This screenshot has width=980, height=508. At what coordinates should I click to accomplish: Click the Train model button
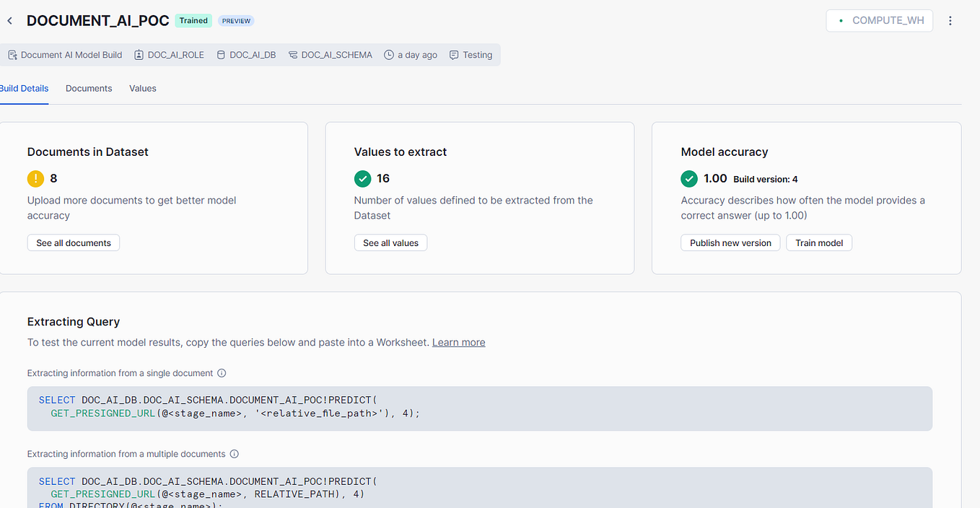[819, 242]
